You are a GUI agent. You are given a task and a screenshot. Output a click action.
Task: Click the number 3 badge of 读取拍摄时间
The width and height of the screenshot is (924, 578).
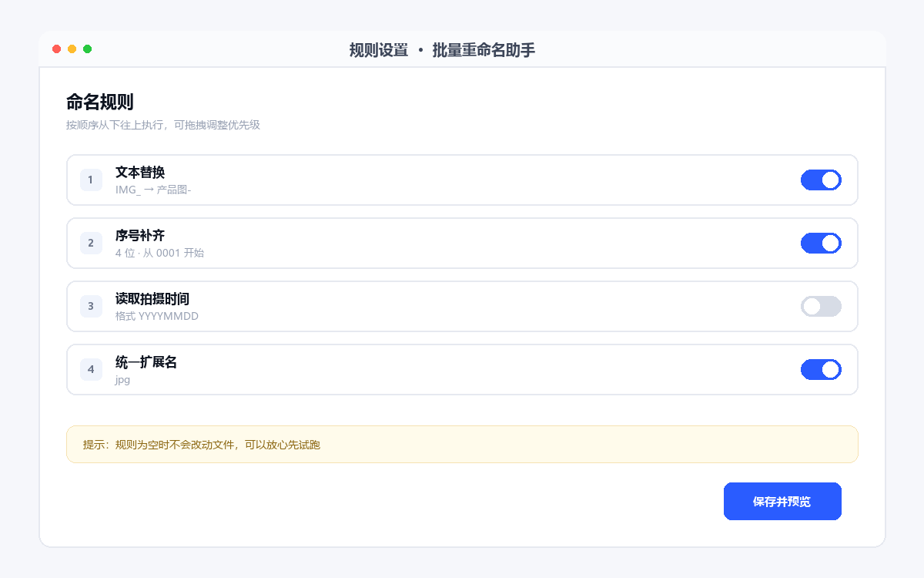coord(91,306)
